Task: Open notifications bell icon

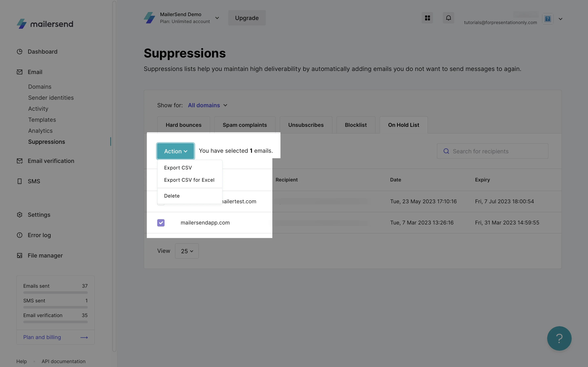Action: (x=448, y=18)
